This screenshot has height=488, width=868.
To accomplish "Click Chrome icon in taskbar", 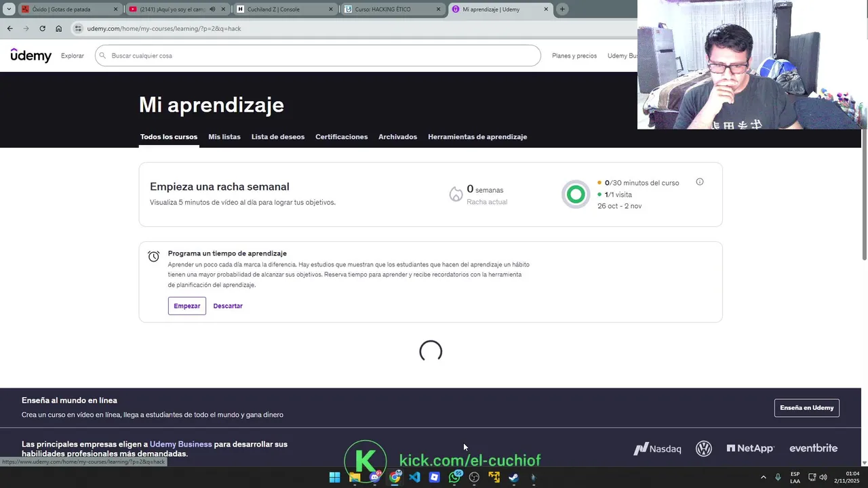I will pos(394,477).
